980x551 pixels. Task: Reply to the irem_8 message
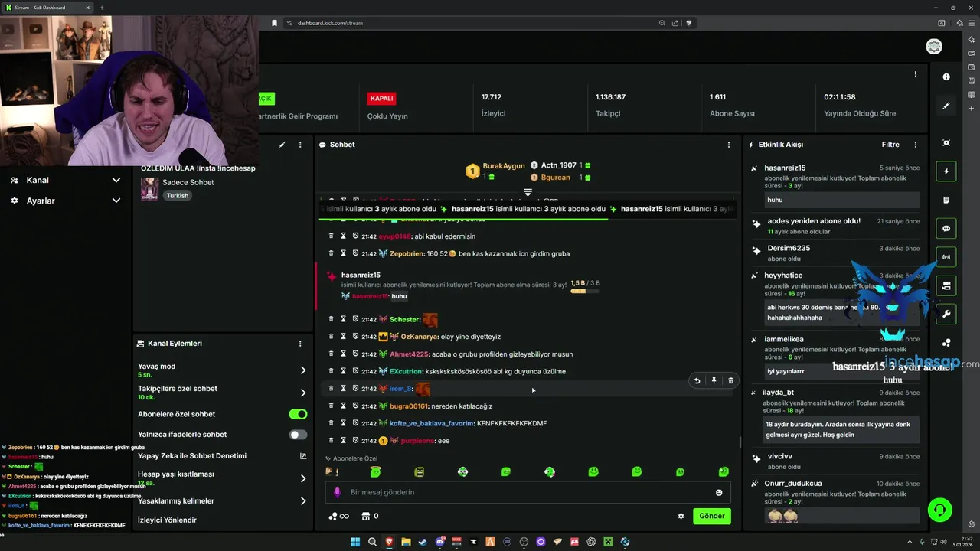tap(697, 380)
